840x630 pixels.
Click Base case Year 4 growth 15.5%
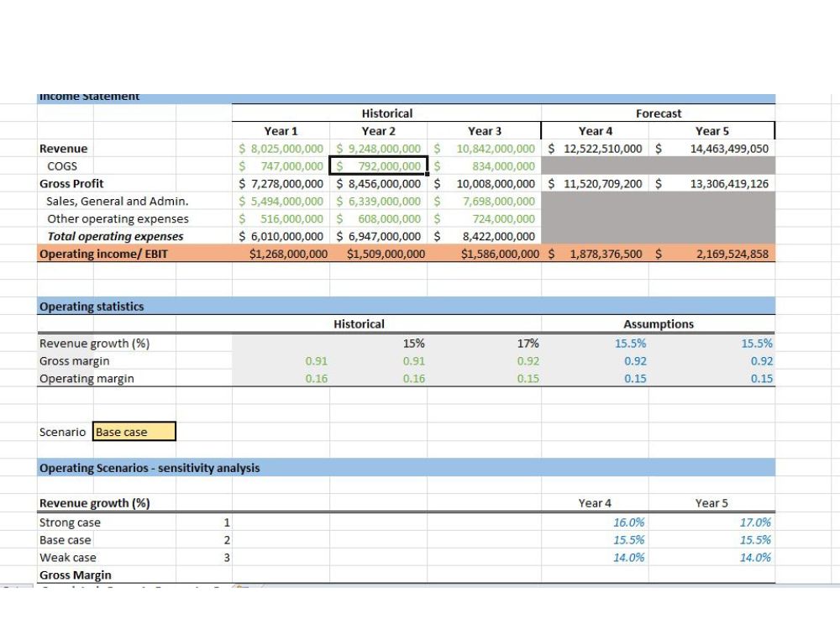(x=595, y=540)
